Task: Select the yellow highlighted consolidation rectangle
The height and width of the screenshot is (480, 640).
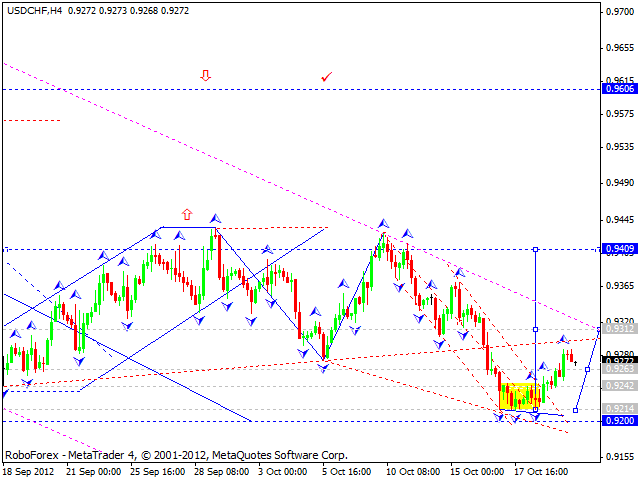Action: coord(519,396)
